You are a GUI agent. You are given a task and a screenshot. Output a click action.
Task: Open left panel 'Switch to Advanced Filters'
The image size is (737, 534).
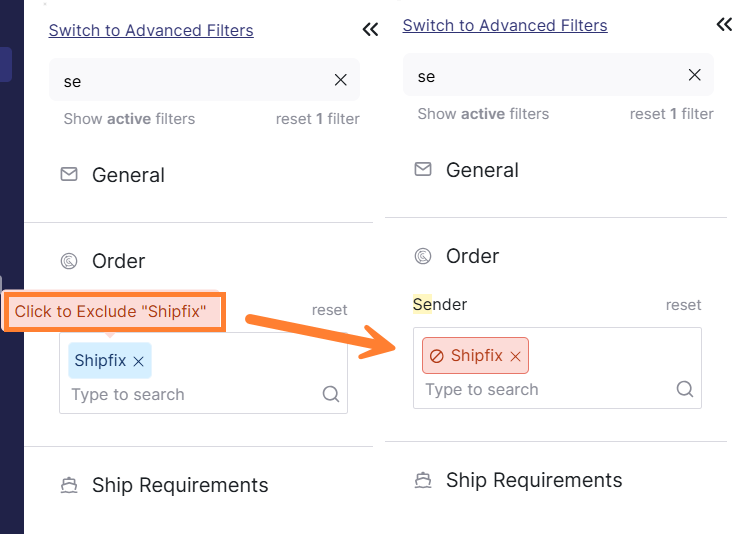tap(151, 30)
